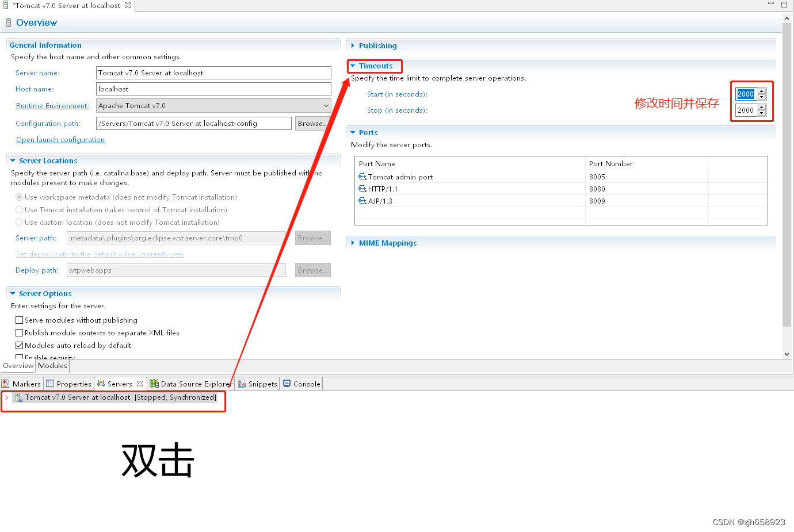Click the Runtime Environment link
Viewport: 794px width, 532px height.
tap(52, 106)
